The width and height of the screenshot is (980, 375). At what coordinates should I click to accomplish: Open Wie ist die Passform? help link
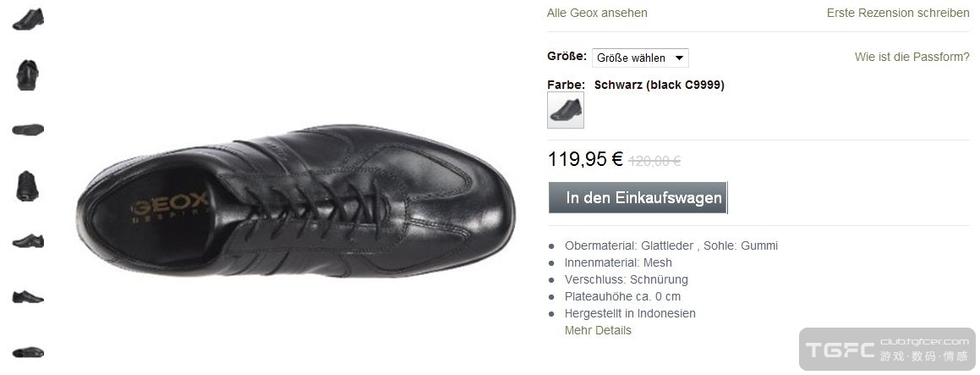pos(912,57)
